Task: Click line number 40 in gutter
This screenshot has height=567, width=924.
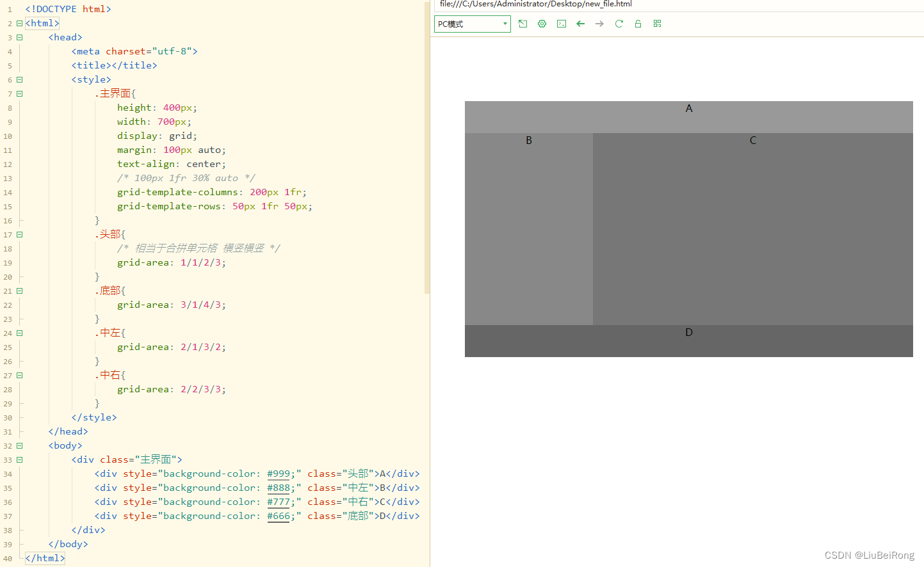Action: click(x=8, y=559)
